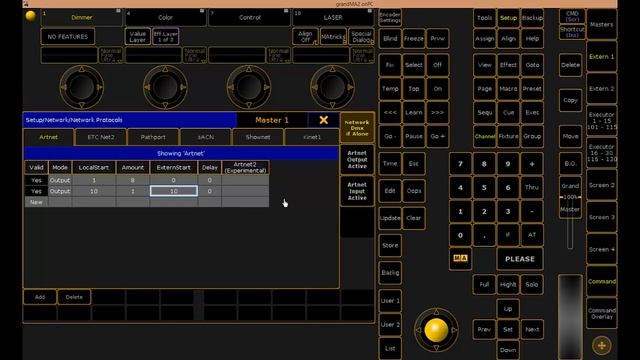Toggle Artnet Input Active
Viewport: 640px width, 360px height.
(357, 191)
